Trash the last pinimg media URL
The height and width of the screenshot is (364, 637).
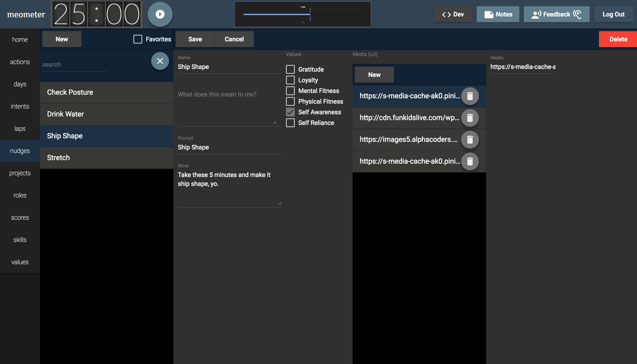tap(470, 161)
